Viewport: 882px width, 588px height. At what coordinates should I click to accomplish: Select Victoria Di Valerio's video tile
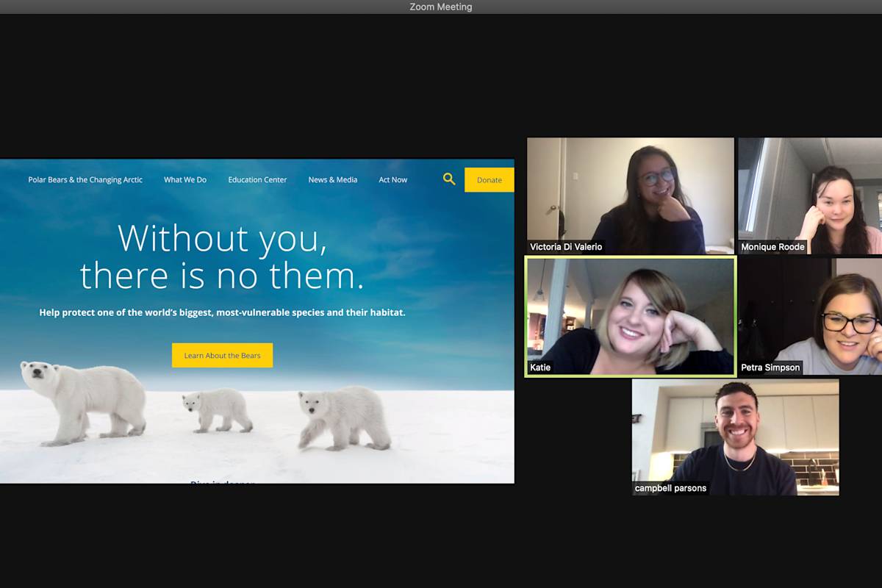tap(631, 196)
